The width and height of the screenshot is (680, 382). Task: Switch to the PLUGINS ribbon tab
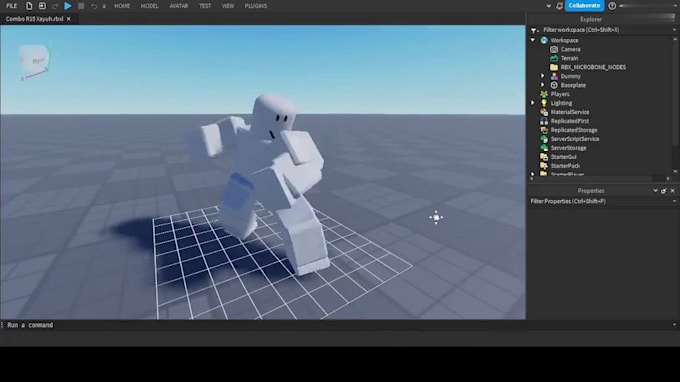pyautogui.click(x=256, y=6)
